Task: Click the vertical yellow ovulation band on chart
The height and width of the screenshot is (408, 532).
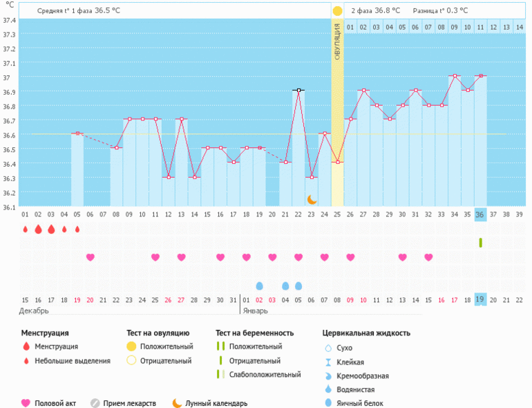Action: 337,124
